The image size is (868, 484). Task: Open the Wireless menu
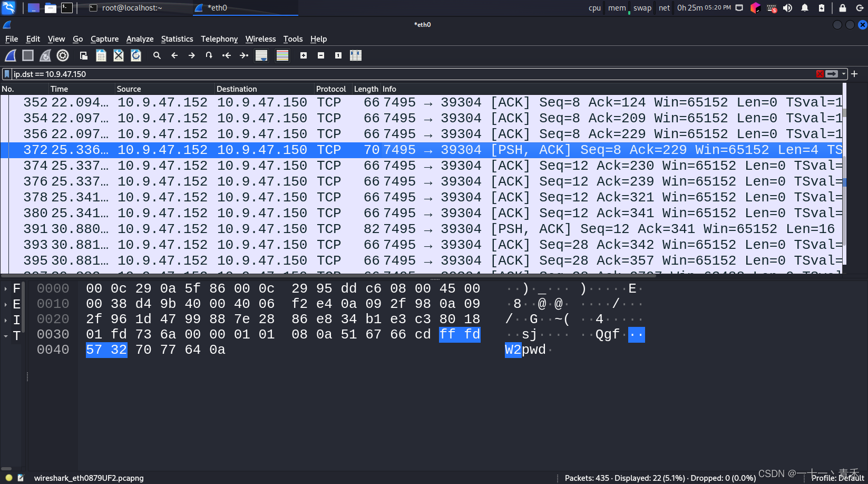pos(260,39)
